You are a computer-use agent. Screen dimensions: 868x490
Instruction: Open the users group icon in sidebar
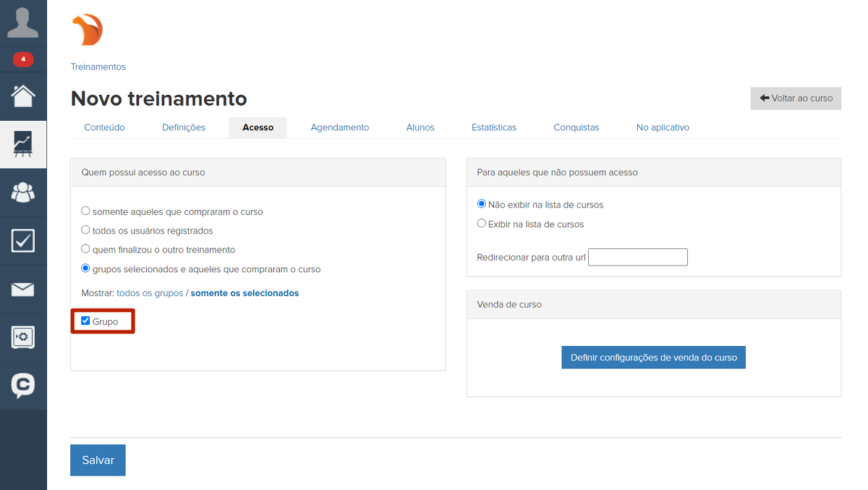[x=23, y=193]
